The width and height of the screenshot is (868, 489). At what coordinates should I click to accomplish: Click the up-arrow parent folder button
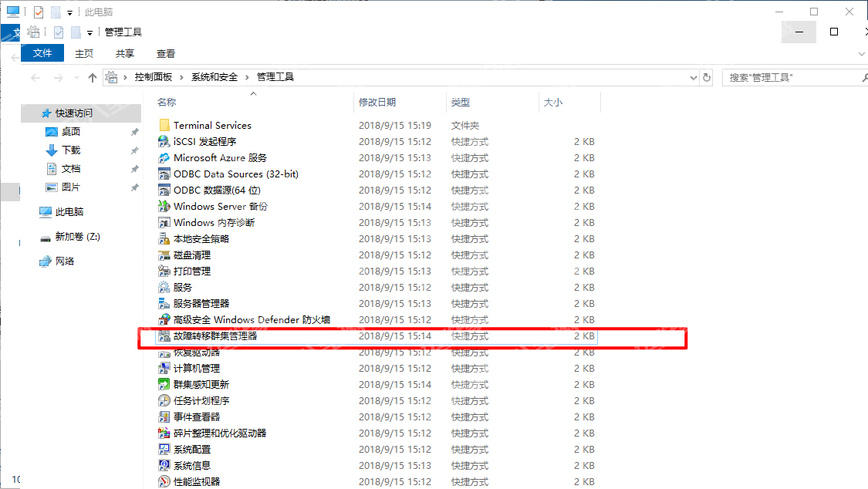click(93, 77)
